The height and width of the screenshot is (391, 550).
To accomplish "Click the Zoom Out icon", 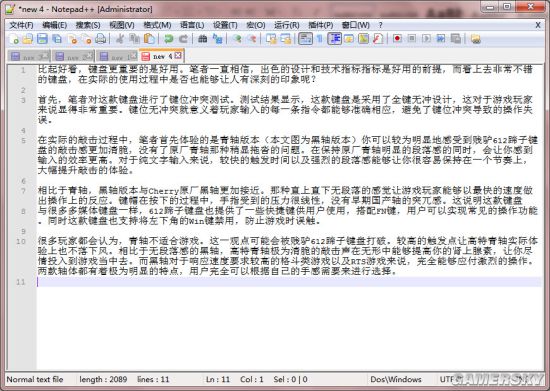I will [251, 39].
